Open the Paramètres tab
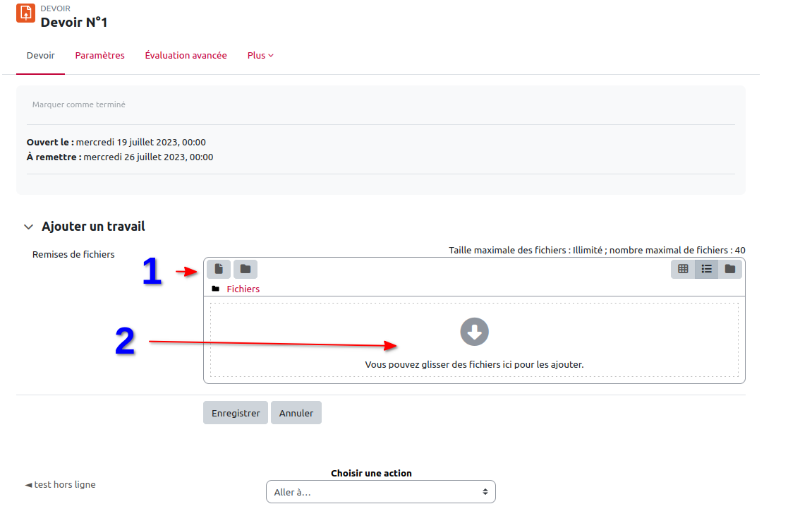This screenshot has width=812, height=516. pos(99,56)
